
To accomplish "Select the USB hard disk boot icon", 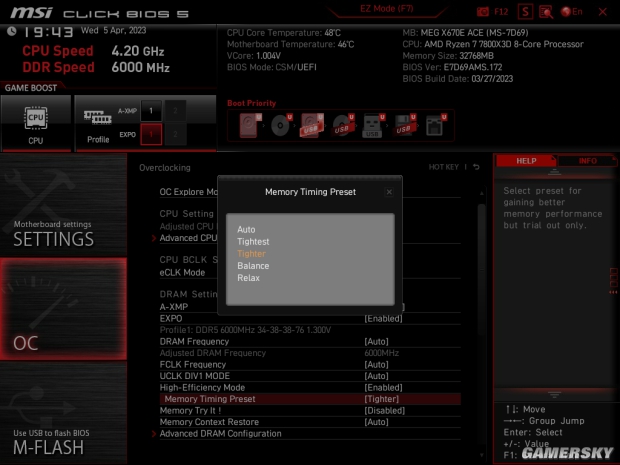I will 312,125.
